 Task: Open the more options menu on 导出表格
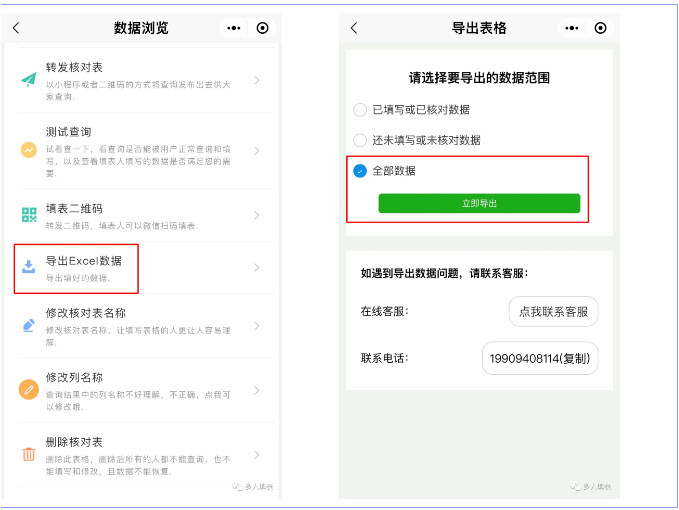[571, 28]
